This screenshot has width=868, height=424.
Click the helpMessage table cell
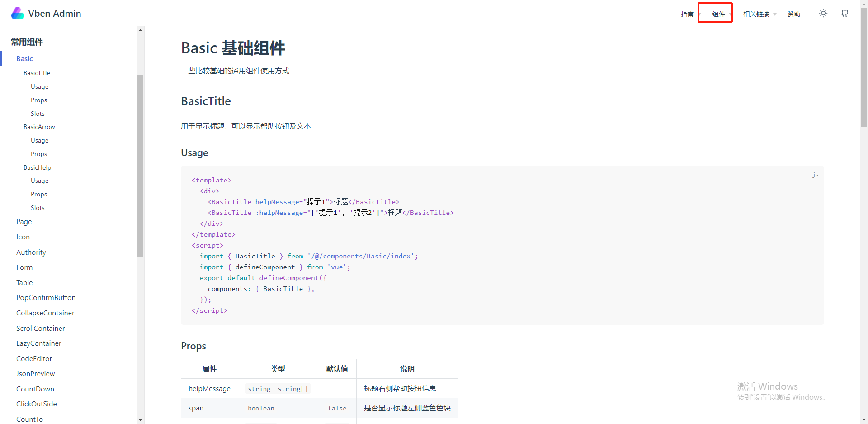pyautogui.click(x=209, y=388)
